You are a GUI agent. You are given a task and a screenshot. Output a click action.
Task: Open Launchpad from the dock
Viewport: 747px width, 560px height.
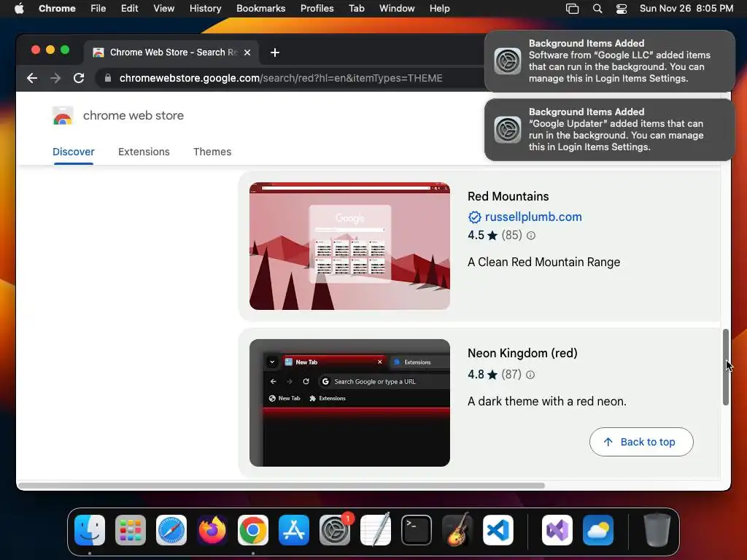pos(131,530)
